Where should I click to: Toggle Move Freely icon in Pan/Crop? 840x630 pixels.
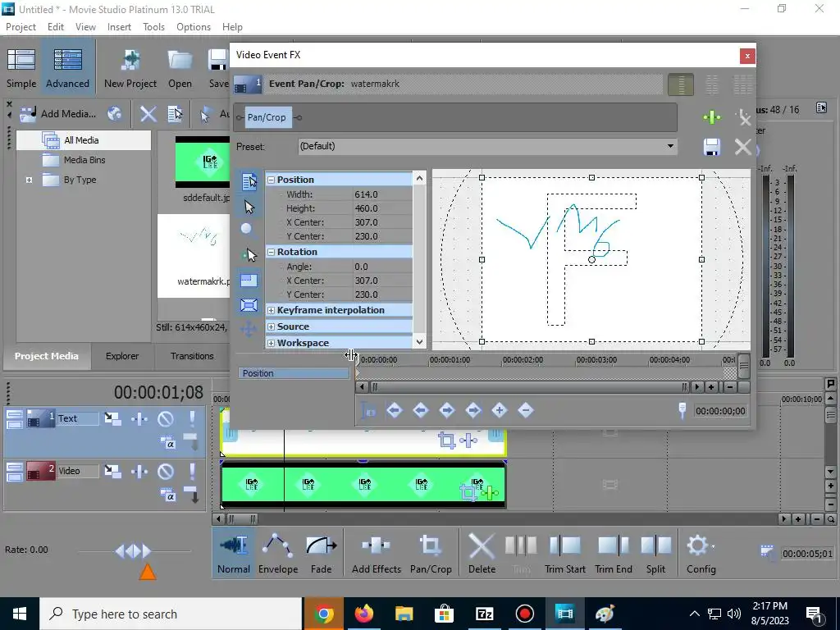(249, 329)
